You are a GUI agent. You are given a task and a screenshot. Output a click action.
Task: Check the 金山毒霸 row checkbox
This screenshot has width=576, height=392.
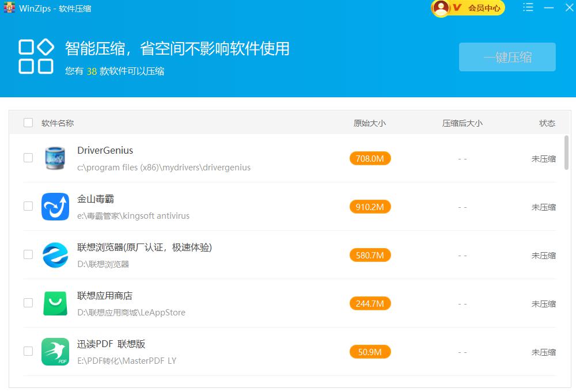pos(28,206)
